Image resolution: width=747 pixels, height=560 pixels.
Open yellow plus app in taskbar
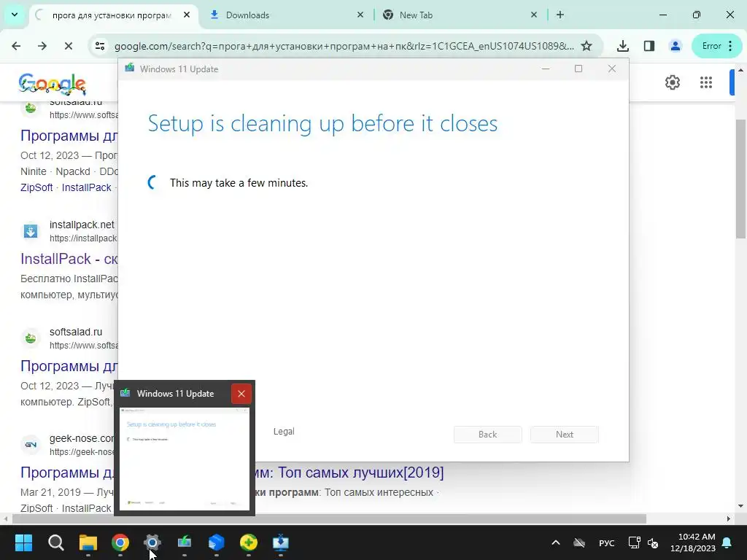pos(249,542)
